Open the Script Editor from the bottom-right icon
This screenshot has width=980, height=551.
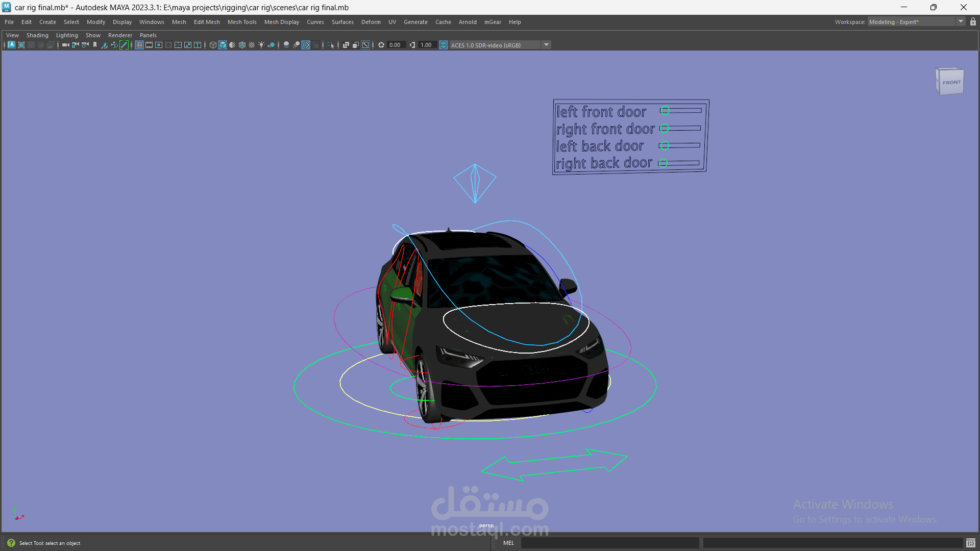point(971,543)
